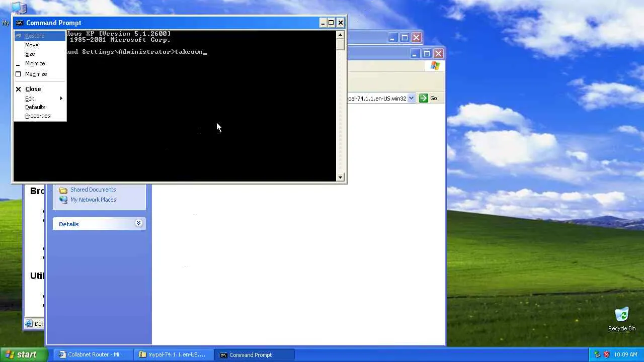Click the Command Prompt scroll up arrow
This screenshot has width=644, height=362.
(x=341, y=35)
